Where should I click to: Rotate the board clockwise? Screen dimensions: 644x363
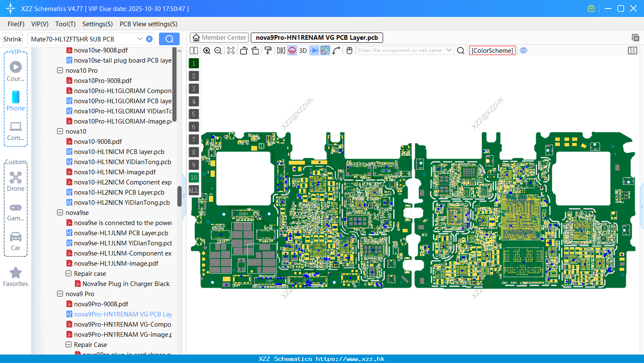[x=255, y=50]
